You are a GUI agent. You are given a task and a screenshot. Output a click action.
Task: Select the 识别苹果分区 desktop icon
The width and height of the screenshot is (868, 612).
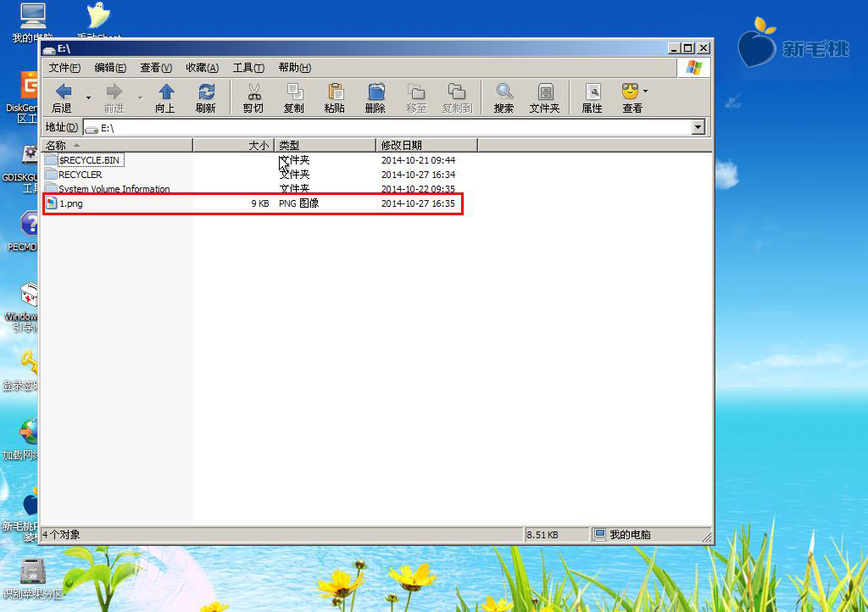33,579
